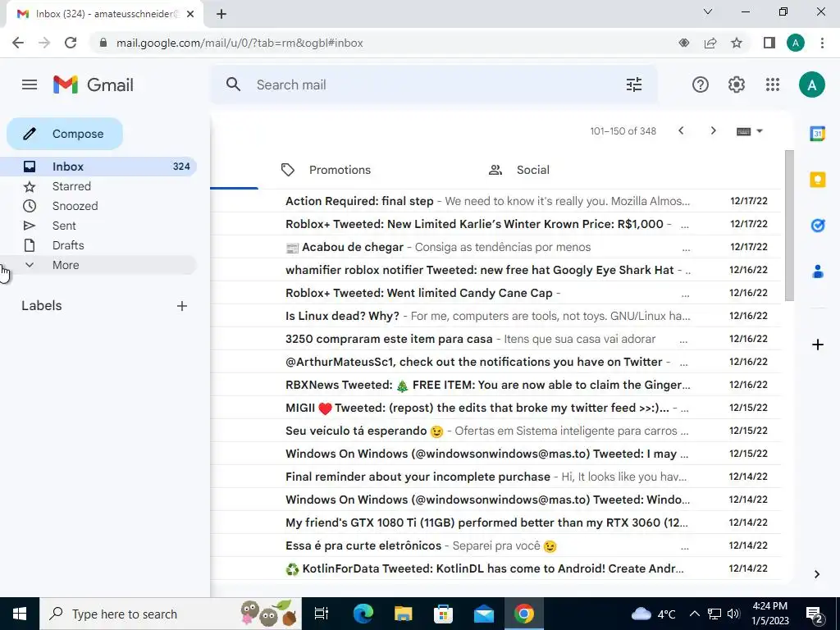Open email 'Is Linux dead? Why?'
The image size is (840, 630).
pyautogui.click(x=495, y=316)
